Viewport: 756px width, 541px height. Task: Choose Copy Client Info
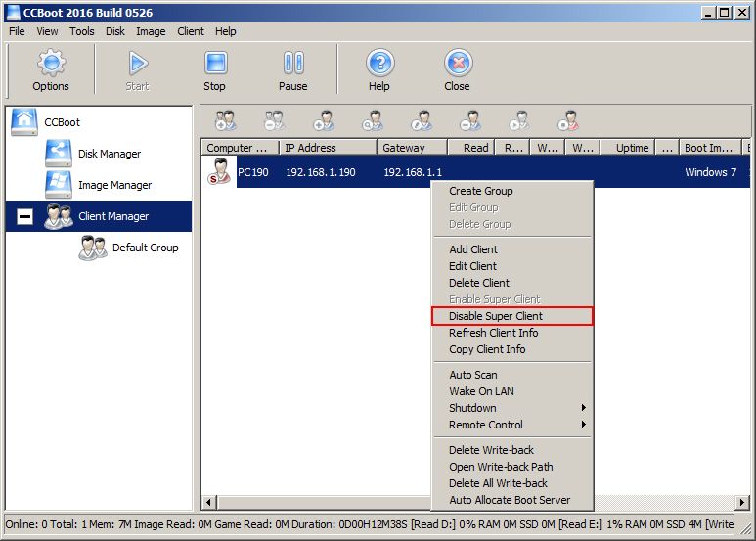pyautogui.click(x=512, y=349)
